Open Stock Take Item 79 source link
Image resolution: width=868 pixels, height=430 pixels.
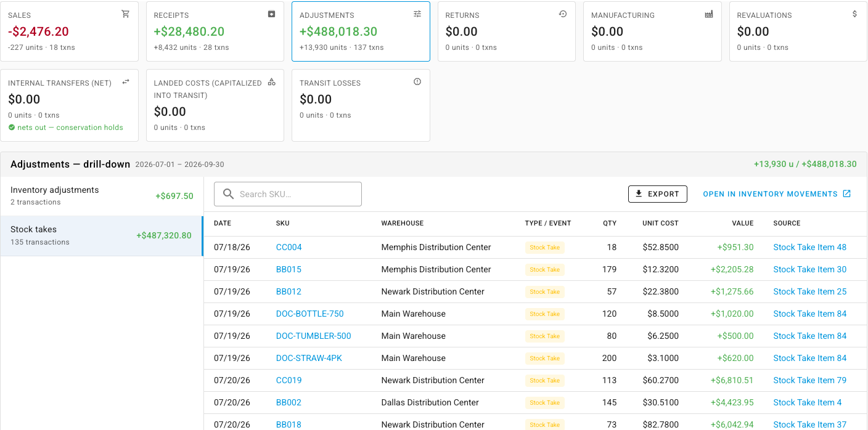[810, 380]
